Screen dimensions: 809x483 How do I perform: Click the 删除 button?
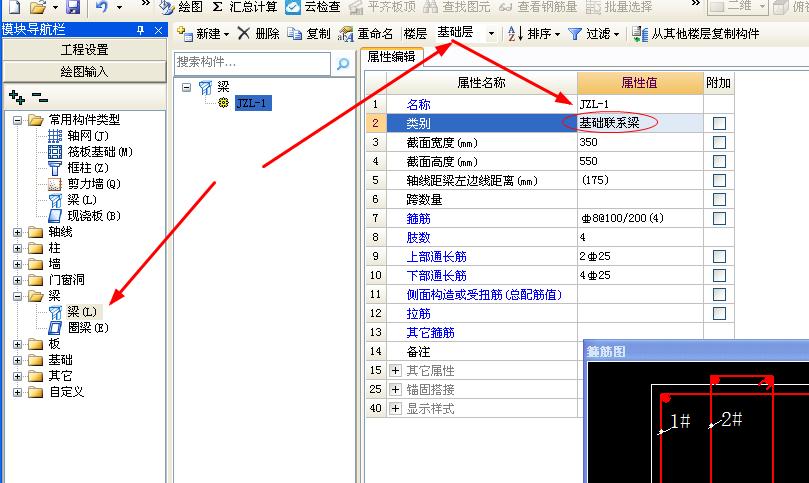[x=258, y=34]
